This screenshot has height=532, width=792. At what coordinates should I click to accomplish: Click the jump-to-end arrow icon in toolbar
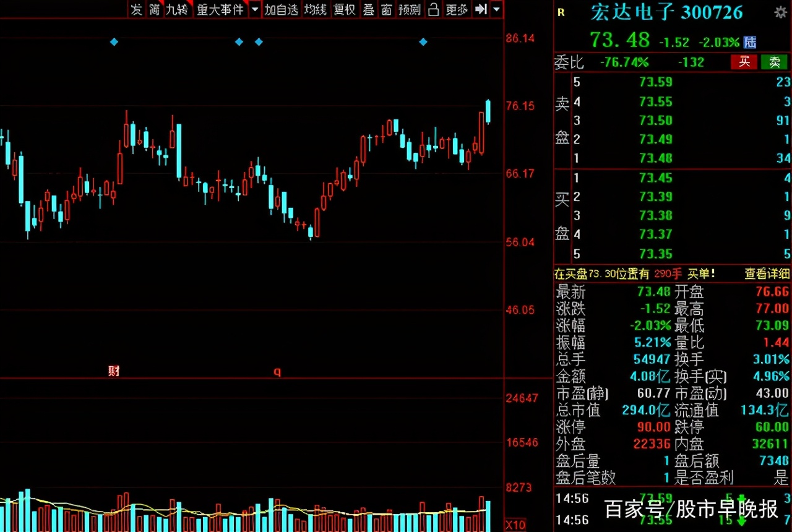[x=481, y=9]
